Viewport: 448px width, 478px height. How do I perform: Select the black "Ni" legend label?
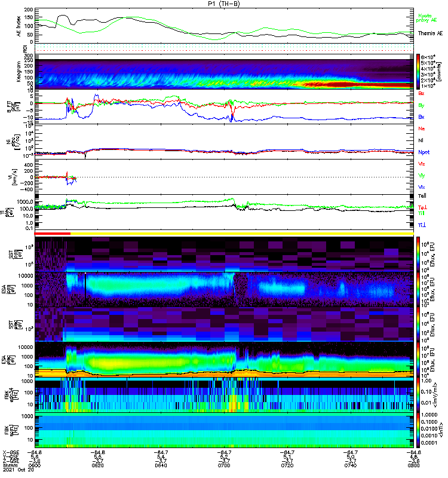pyautogui.click(x=421, y=140)
